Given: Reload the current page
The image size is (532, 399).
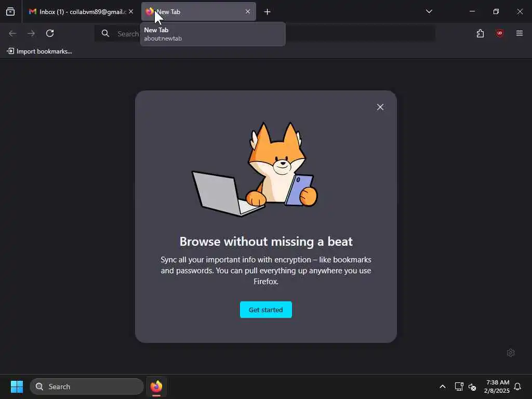Looking at the screenshot, I should [x=50, y=33].
